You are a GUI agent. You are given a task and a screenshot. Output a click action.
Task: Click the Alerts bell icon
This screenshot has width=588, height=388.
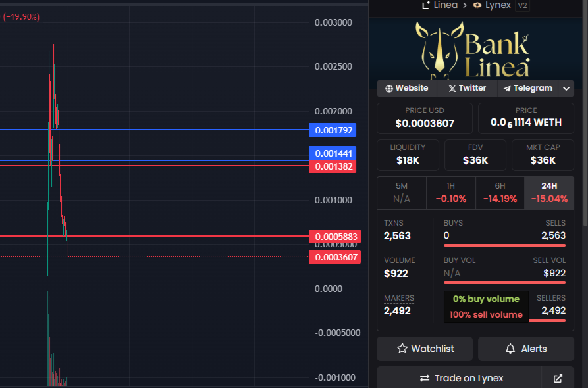click(510, 349)
